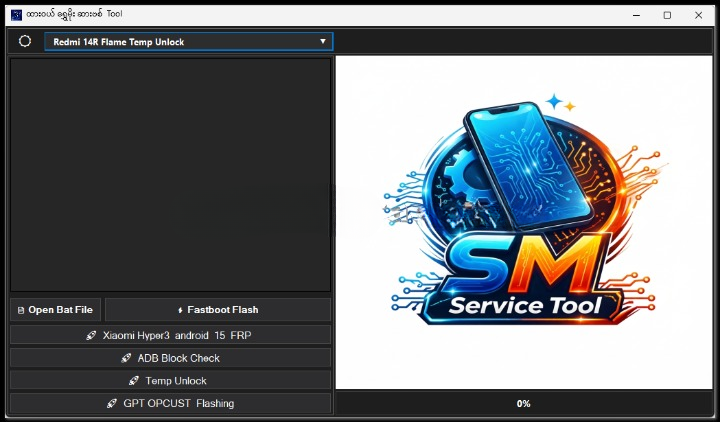Click the circular refresh icon beside the dropdown
This screenshot has height=422, width=720.
25,41
